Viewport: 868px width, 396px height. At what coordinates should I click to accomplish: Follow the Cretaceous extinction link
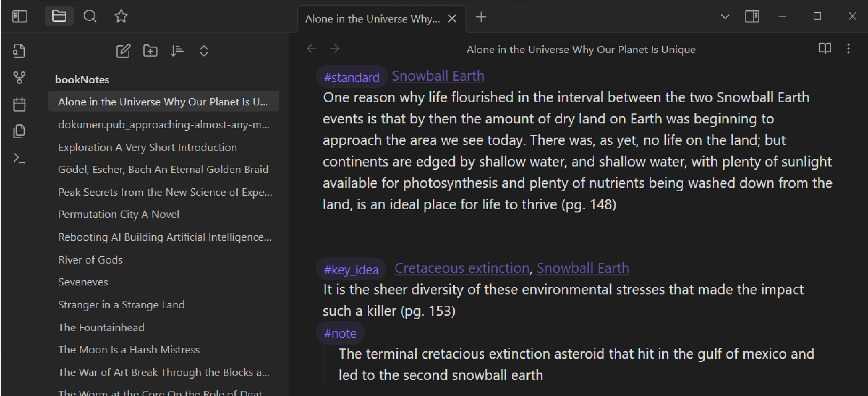462,268
